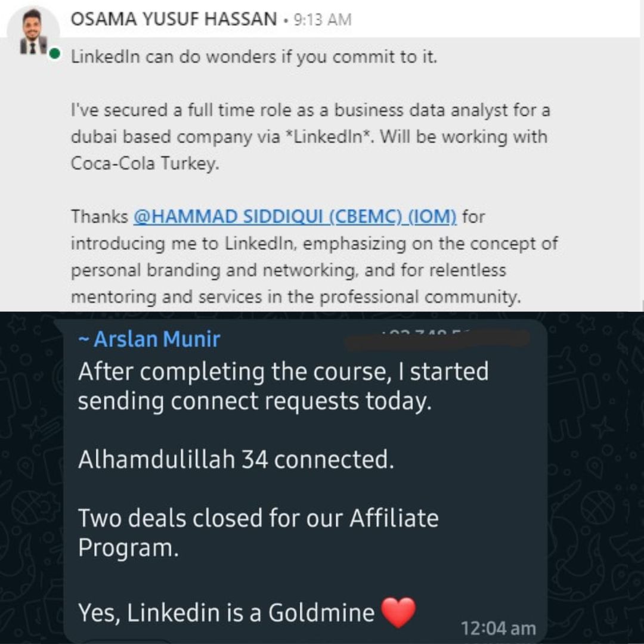644x644 pixels.
Task: Open the @HAMMAD SIDDIQUI (CBEMC) (IOM) mention
Action: (x=295, y=216)
